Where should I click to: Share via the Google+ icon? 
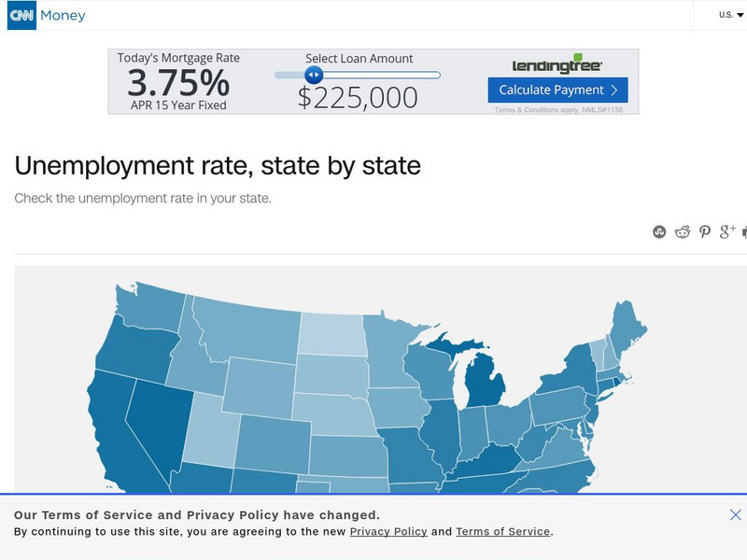tap(727, 231)
